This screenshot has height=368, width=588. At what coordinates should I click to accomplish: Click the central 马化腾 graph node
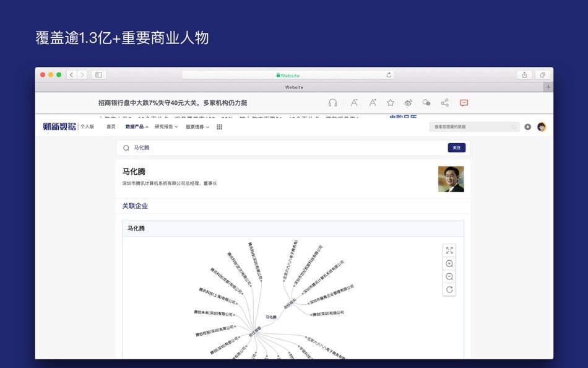click(x=270, y=317)
